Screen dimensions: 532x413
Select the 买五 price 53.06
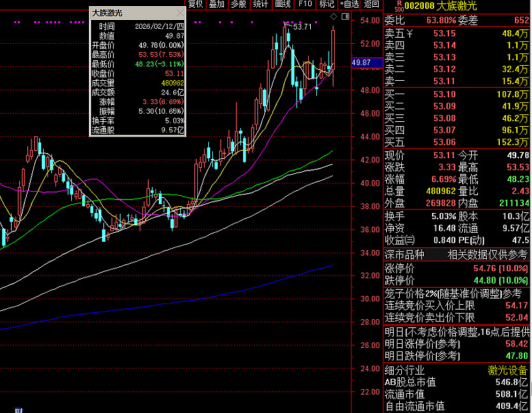pos(444,142)
